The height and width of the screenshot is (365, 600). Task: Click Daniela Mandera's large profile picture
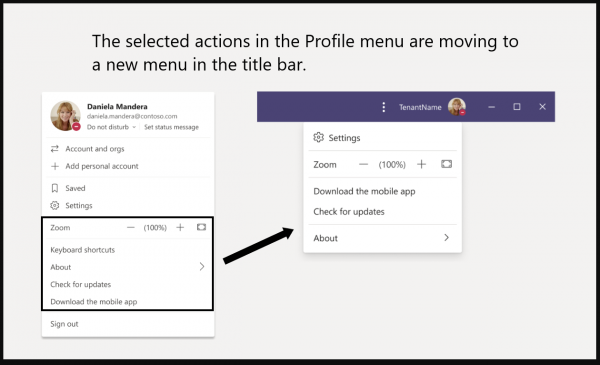tap(65, 116)
